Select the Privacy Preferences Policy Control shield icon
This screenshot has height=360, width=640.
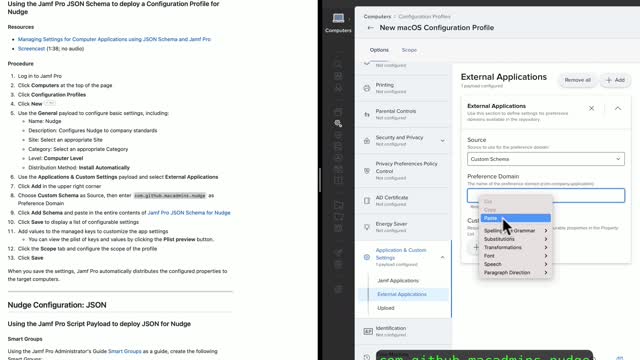tap(367, 171)
